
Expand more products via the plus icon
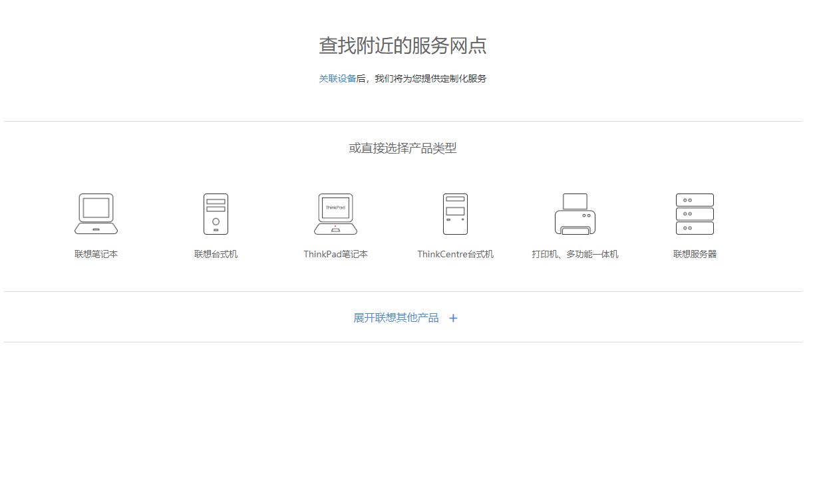pyautogui.click(x=453, y=318)
